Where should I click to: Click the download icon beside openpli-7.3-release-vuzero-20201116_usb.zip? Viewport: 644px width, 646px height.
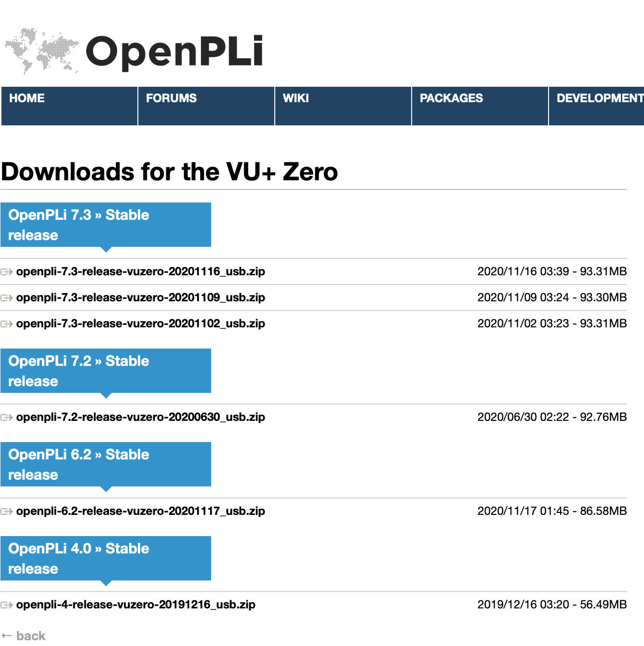[7, 272]
